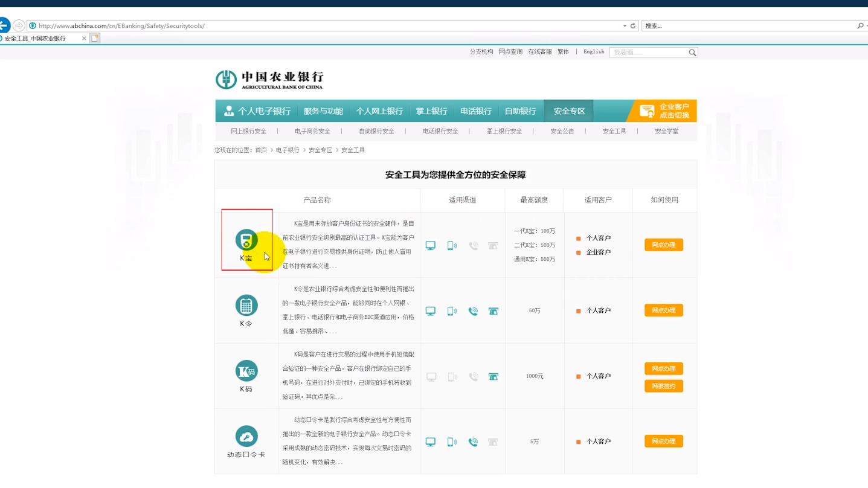The image size is (868, 488).
Task: Click the K令 calculator icon
Action: tap(246, 306)
